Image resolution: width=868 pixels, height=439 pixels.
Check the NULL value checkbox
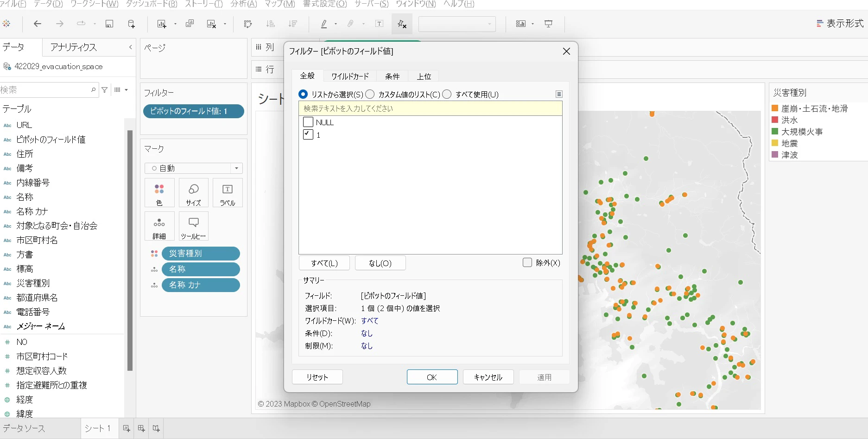pyautogui.click(x=308, y=122)
